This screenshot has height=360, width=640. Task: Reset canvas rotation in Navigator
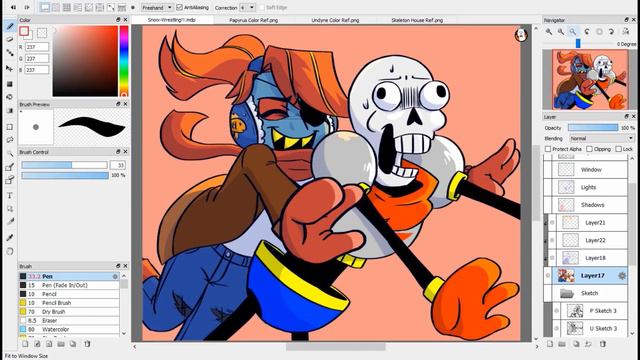(599, 31)
